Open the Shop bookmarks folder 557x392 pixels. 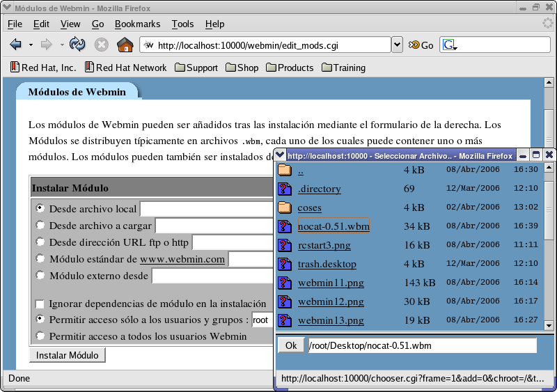coord(242,68)
